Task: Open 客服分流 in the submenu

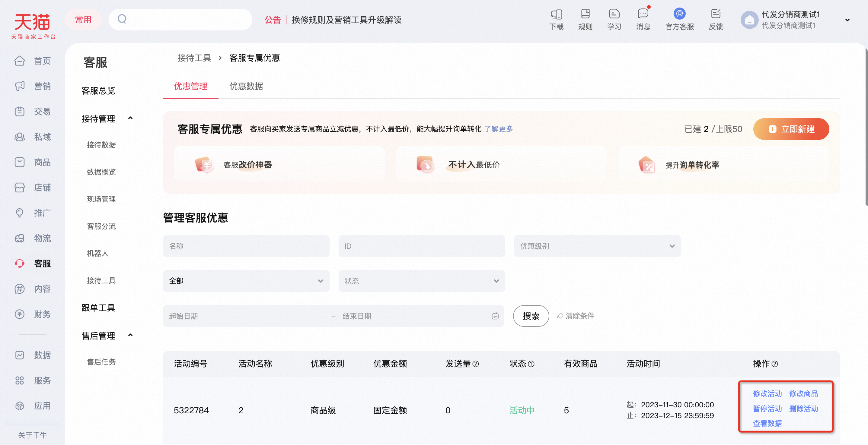Action: 101,226
